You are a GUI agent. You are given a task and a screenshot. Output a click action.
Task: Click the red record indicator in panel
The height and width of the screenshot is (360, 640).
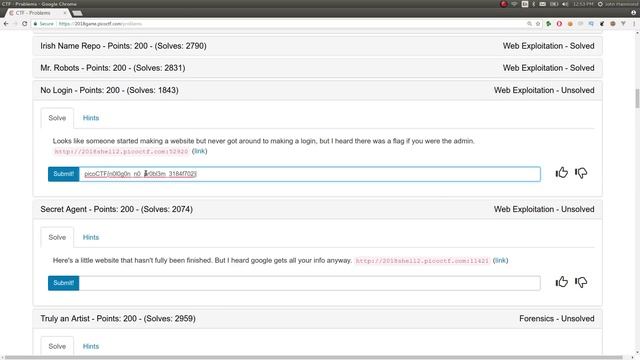point(504,4)
